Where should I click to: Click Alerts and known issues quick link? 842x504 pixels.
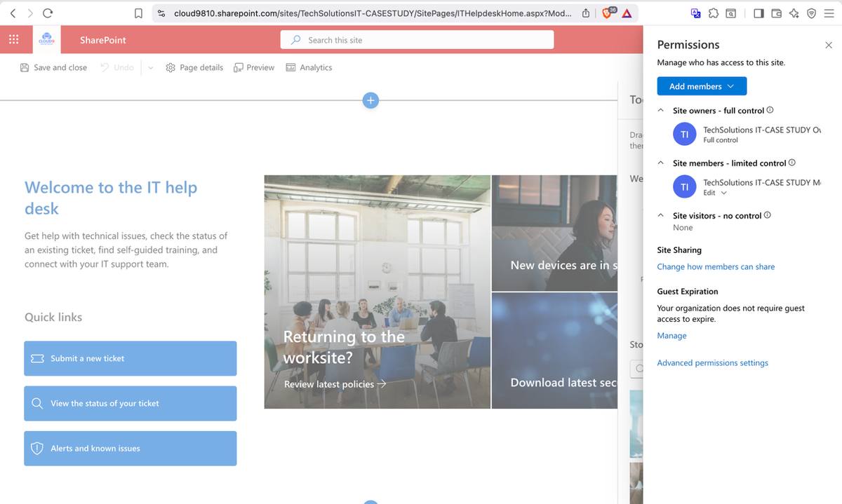pos(131,448)
